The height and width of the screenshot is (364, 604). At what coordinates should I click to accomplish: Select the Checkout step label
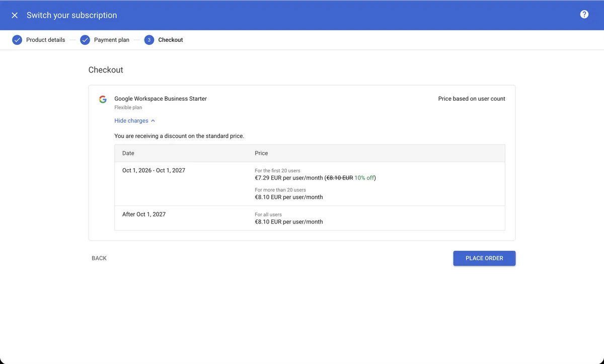coord(171,40)
